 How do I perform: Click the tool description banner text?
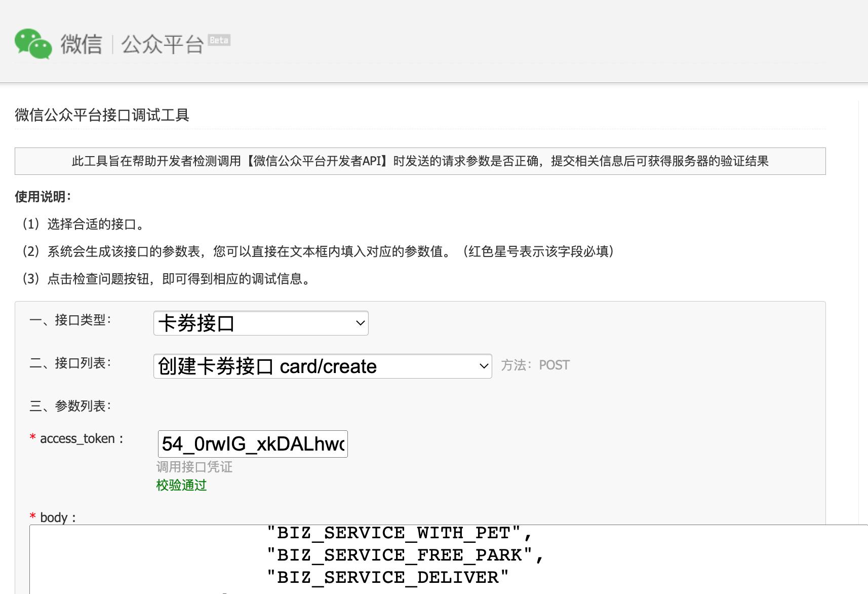[x=420, y=161]
